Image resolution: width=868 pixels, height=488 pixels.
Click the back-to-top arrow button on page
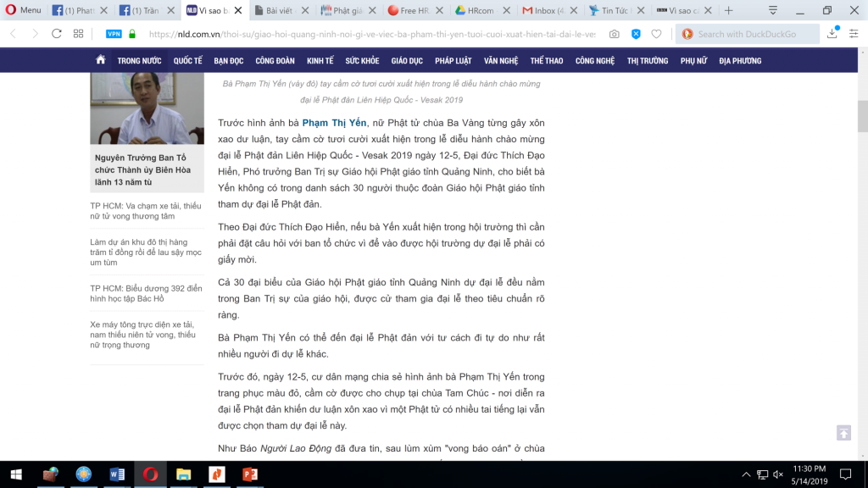[x=843, y=433]
